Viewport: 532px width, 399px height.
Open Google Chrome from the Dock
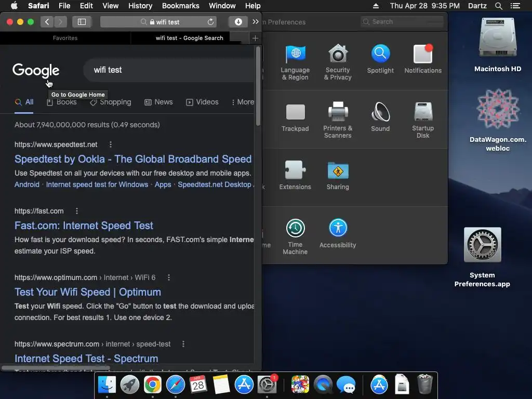(x=152, y=385)
